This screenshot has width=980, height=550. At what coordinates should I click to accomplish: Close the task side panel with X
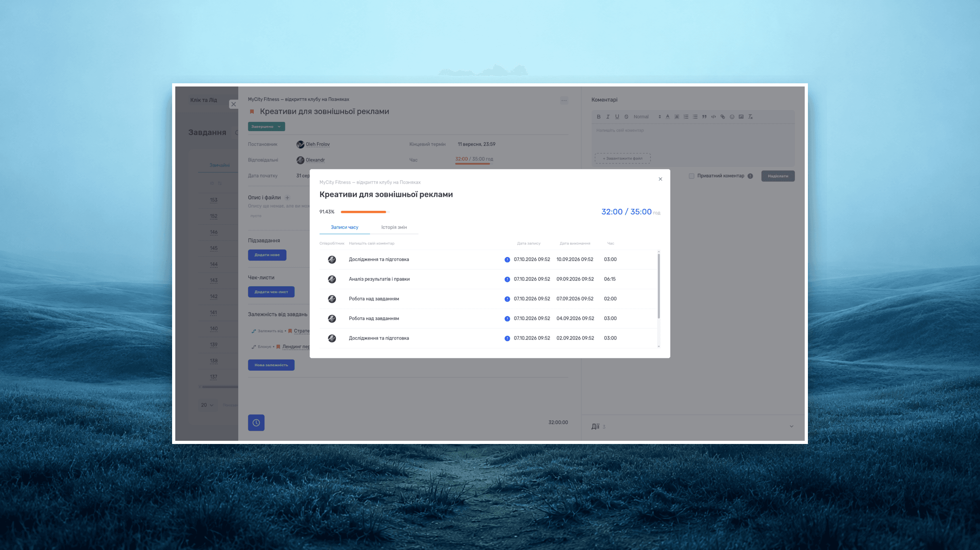click(234, 104)
